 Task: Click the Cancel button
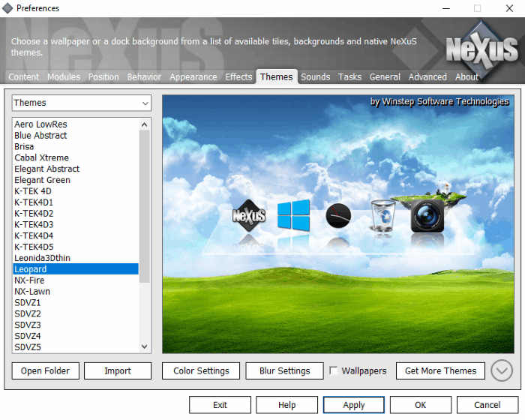pyautogui.click(x=487, y=405)
